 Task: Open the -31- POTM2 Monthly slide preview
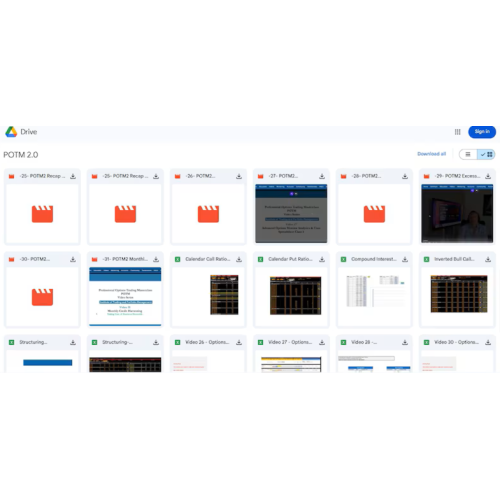coord(125,297)
